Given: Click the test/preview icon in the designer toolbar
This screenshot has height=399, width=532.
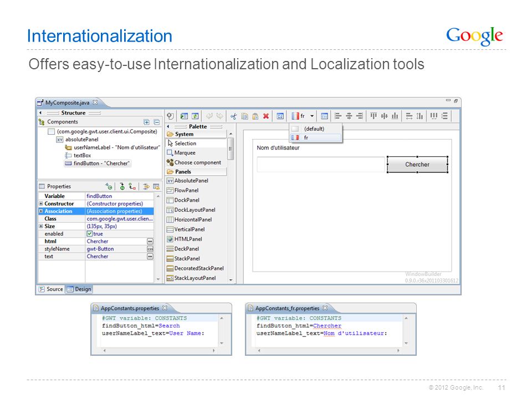Looking at the screenshot, I should pos(184,116).
